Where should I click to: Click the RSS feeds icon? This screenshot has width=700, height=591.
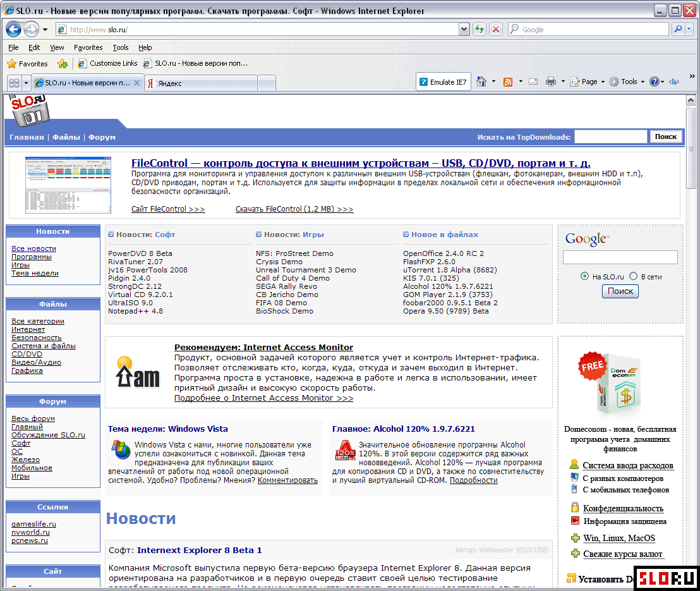pos(508,82)
